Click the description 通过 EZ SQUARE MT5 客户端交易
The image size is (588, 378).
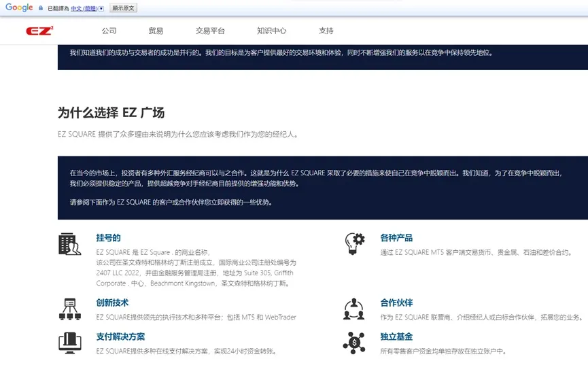tap(477, 252)
